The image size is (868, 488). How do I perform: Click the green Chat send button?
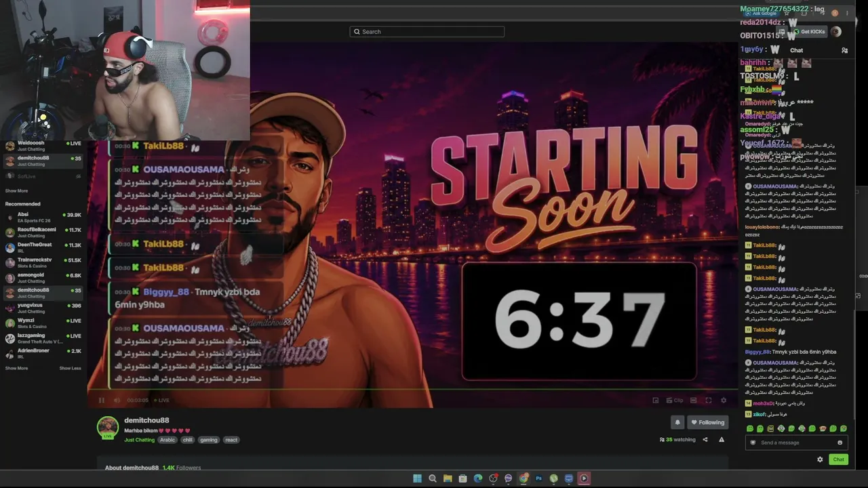pyautogui.click(x=839, y=460)
